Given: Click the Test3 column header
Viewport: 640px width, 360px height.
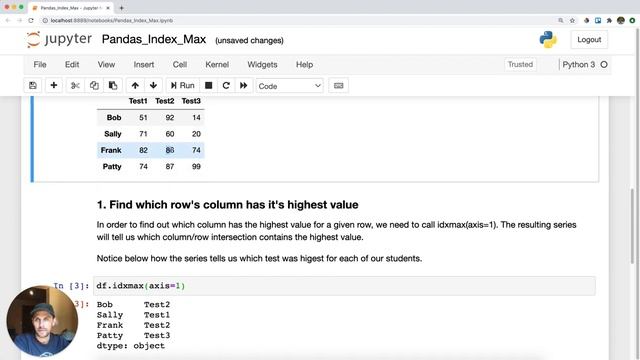Looking at the screenshot, I should pos(191,101).
